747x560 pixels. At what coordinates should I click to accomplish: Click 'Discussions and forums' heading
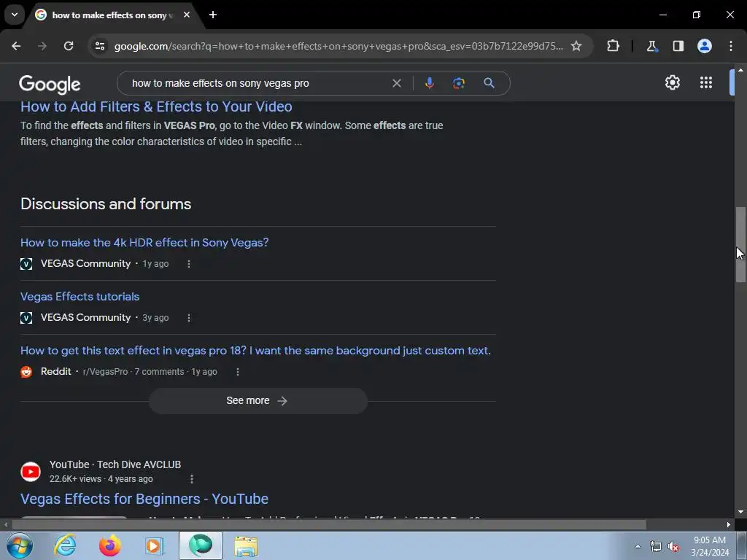point(106,204)
